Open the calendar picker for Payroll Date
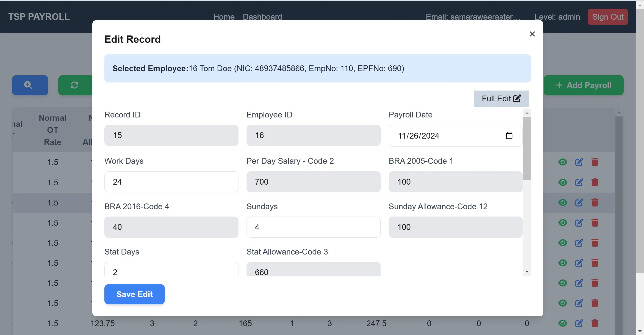 510,136
